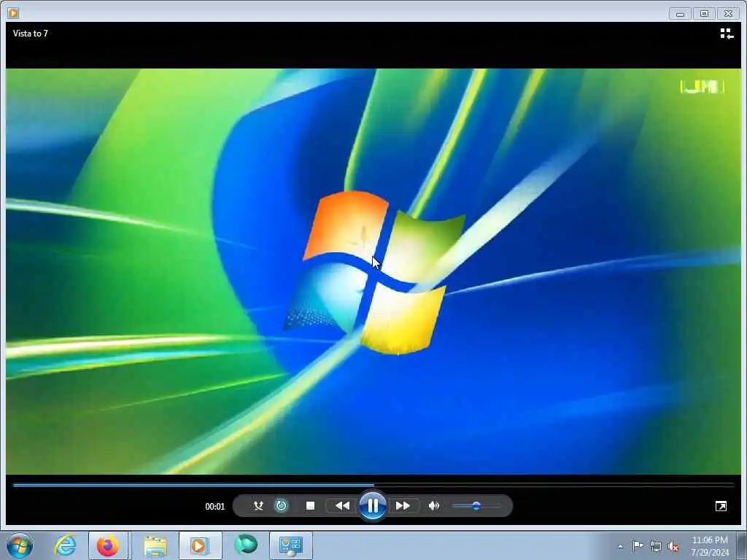The image size is (747, 560).
Task: Open the taskbar clock showing 11:06 PM
Action: (x=710, y=546)
